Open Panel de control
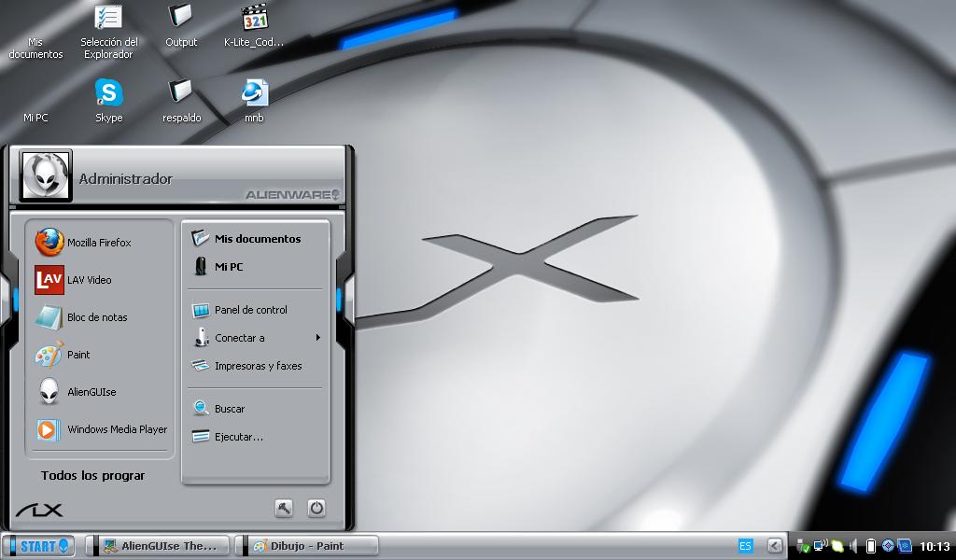Image resolution: width=956 pixels, height=560 pixels. pos(256,310)
